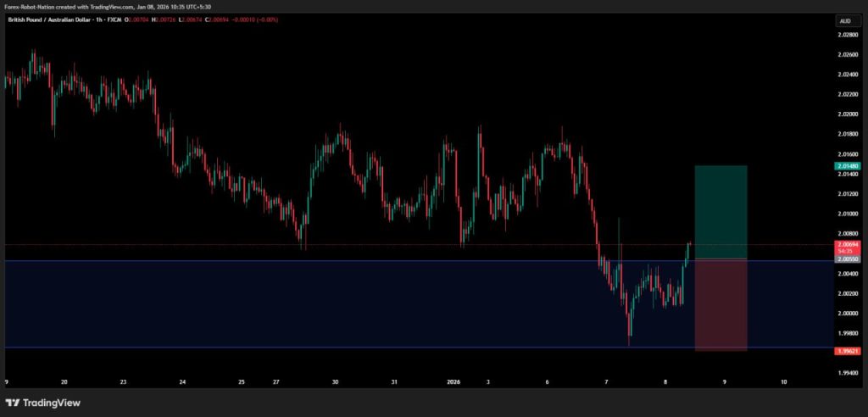Open the AUD currency selector

coord(844,20)
